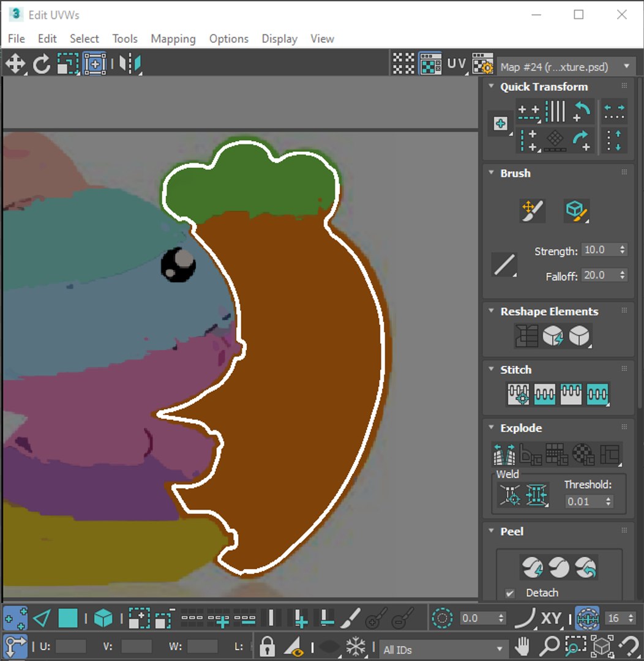Toggle the checker pattern multi-tile display icon
644x661 pixels.
403,64
